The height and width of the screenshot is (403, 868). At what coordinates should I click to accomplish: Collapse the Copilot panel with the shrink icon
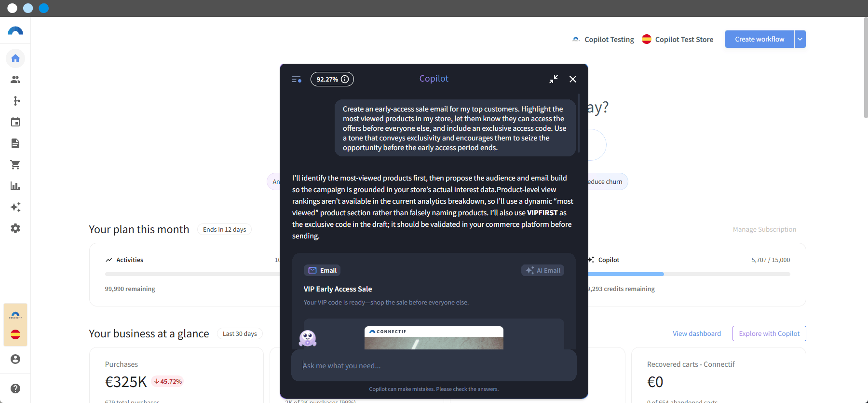pyautogui.click(x=554, y=79)
